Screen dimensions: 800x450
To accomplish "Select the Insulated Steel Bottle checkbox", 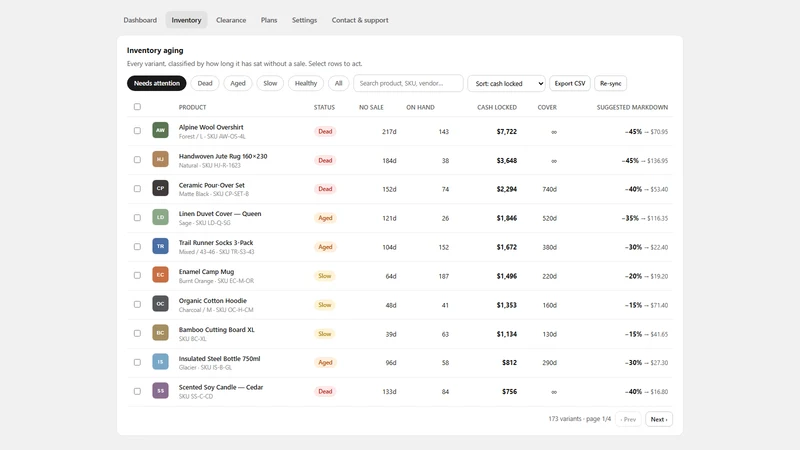I will 137,362.
